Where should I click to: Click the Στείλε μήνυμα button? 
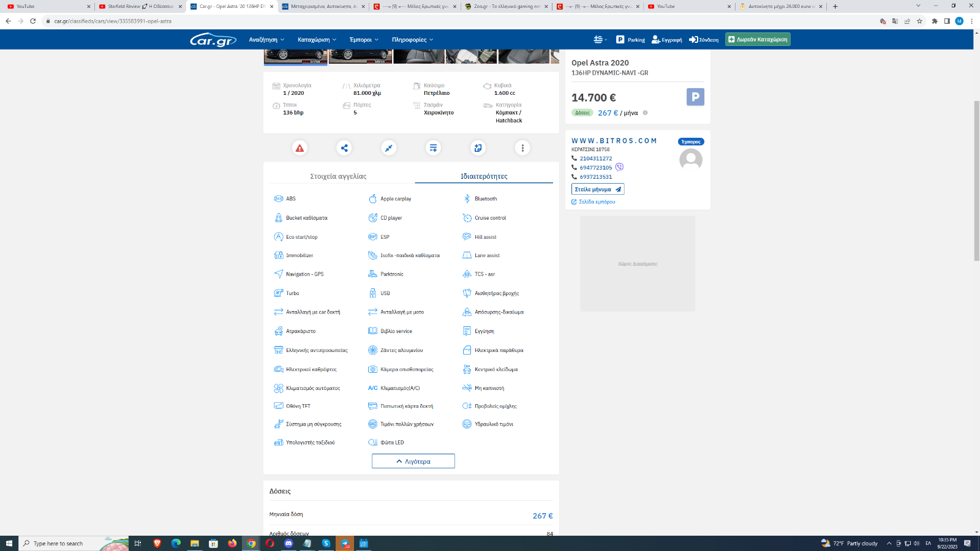(598, 189)
